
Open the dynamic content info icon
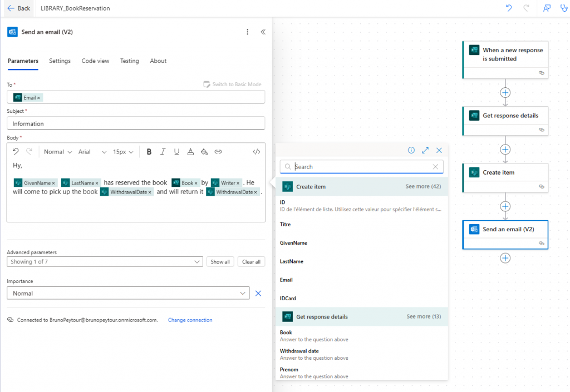pos(411,150)
